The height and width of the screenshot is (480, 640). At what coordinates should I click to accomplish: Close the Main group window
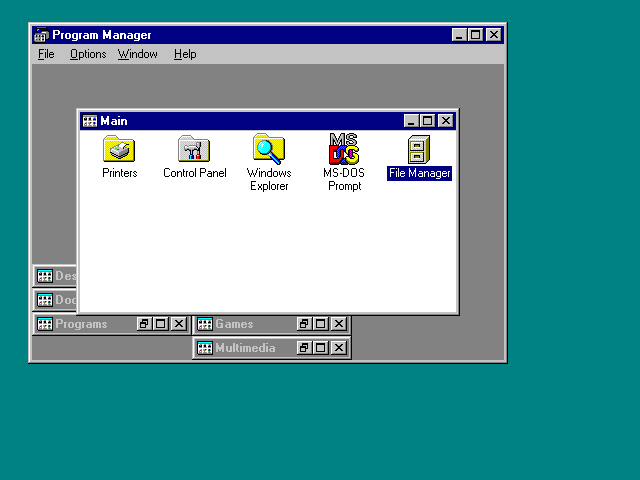pos(446,121)
